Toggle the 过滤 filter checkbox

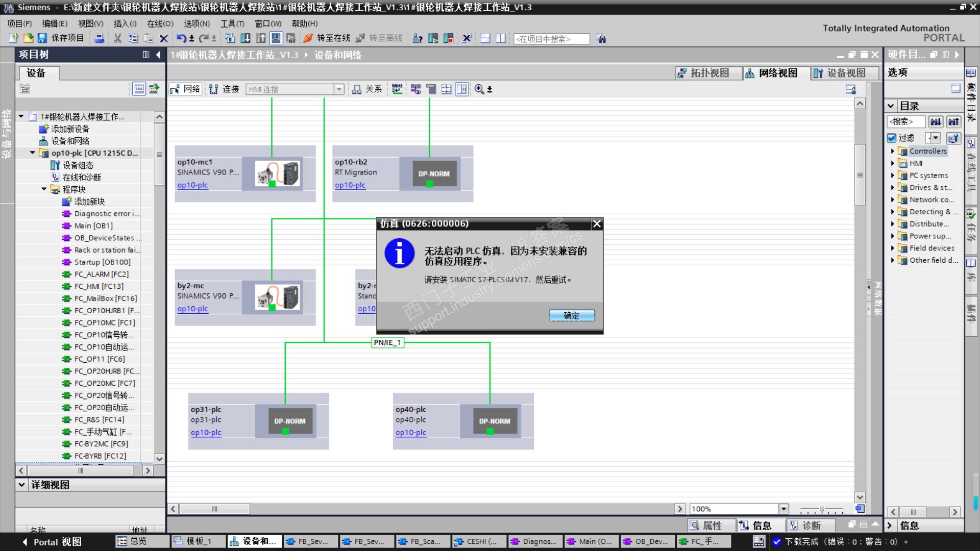[x=892, y=138]
